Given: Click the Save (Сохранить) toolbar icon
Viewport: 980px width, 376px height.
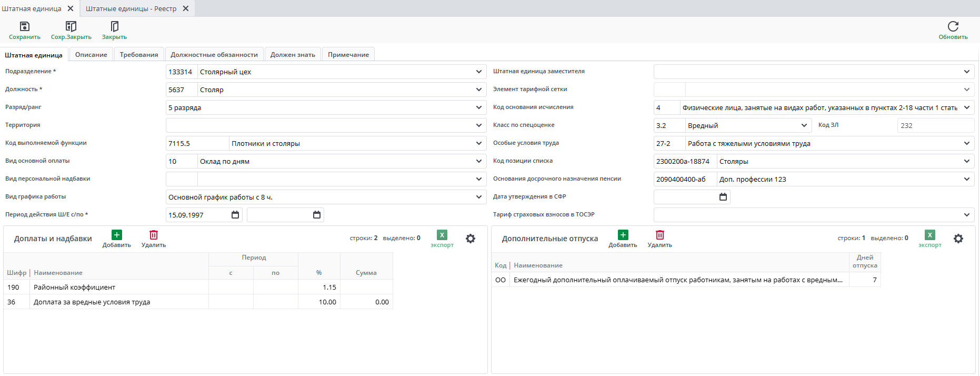Looking at the screenshot, I should coord(24,27).
